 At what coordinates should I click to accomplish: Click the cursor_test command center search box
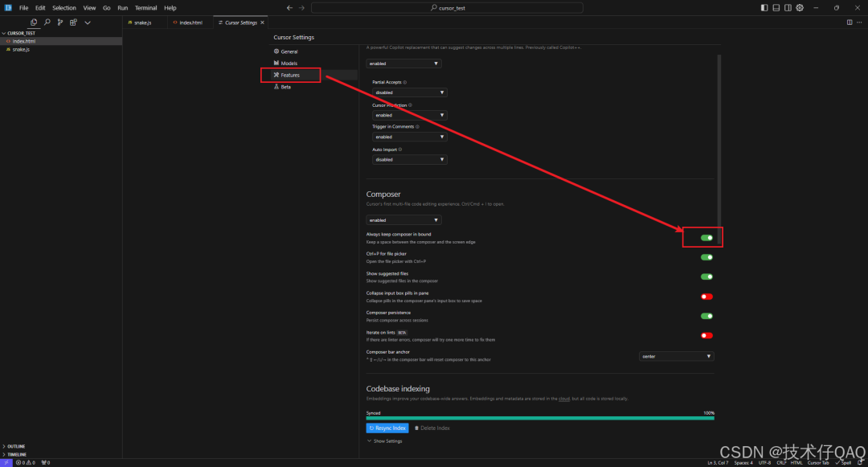coord(448,8)
